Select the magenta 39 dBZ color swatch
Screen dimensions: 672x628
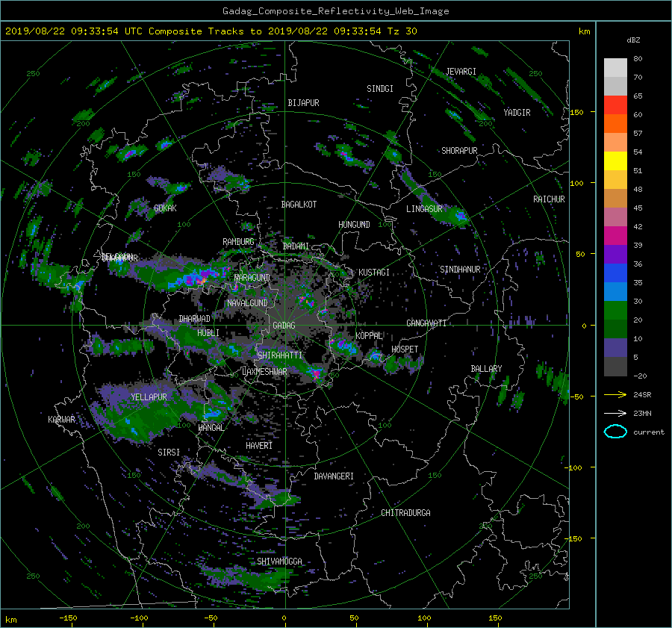[615, 236]
